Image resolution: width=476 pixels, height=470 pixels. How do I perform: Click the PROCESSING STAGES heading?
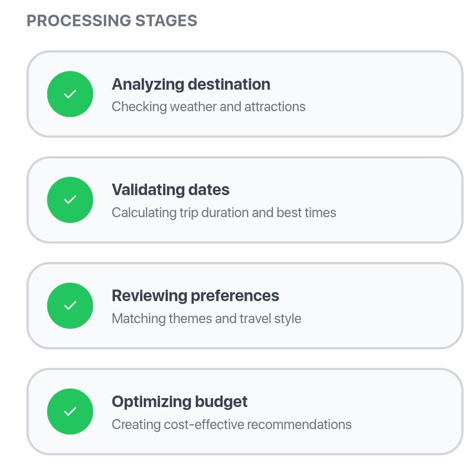point(112,21)
